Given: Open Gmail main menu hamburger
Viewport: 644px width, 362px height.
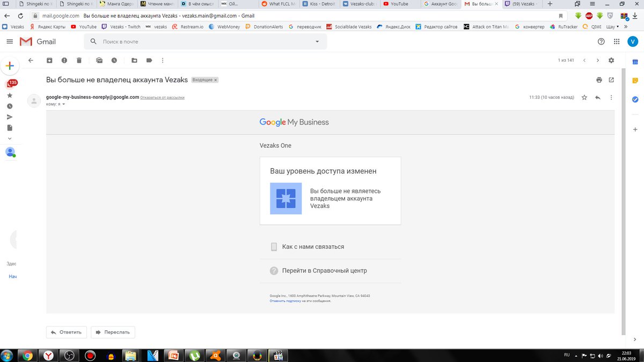Looking at the screenshot, I should pos(10,41).
